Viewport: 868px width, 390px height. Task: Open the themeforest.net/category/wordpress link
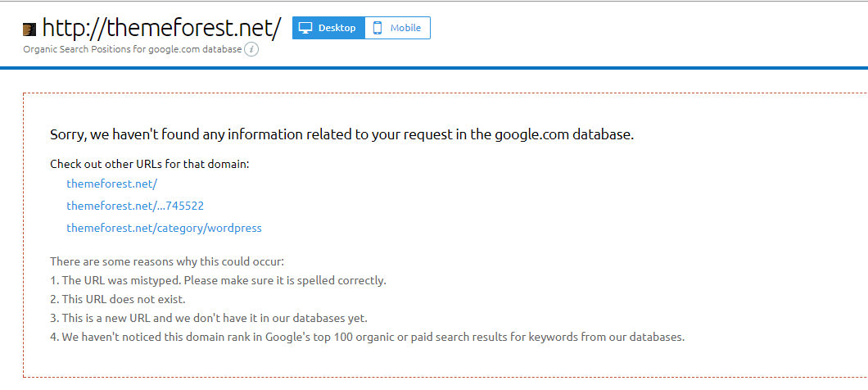point(164,228)
